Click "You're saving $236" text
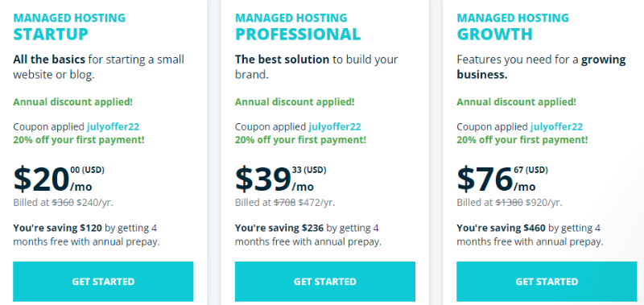 279,228
